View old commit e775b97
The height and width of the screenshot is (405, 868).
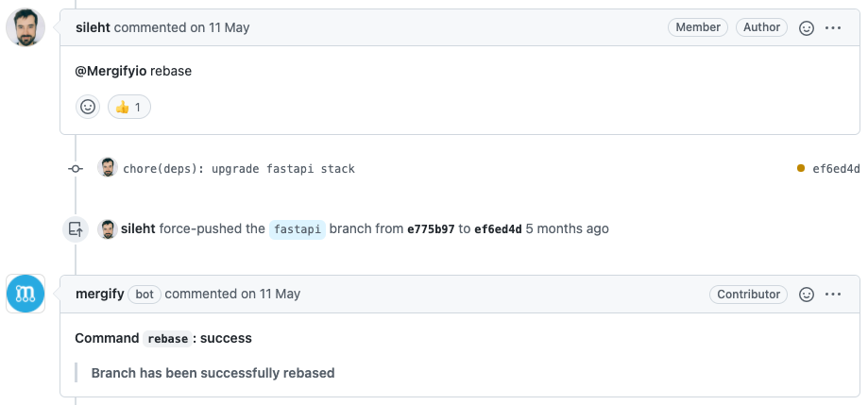point(431,229)
